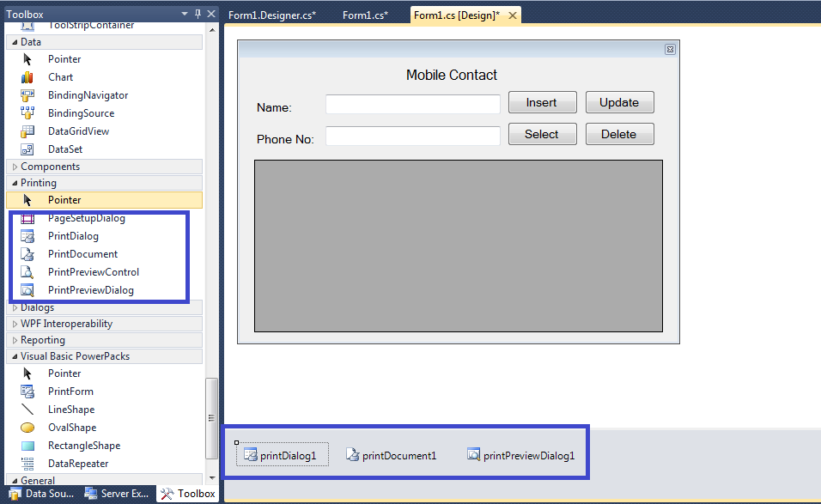Image resolution: width=821 pixels, height=504 pixels.
Task: Select the BindingNavigator control
Action: (x=88, y=94)
